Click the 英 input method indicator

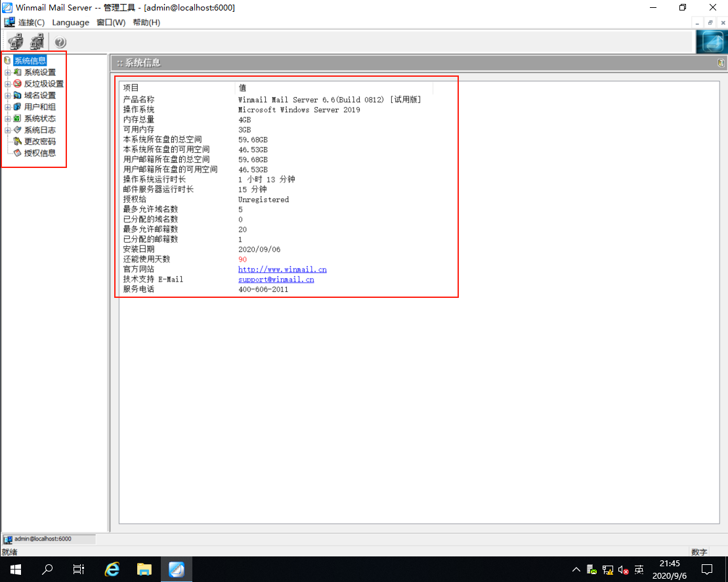pos(639,570)
